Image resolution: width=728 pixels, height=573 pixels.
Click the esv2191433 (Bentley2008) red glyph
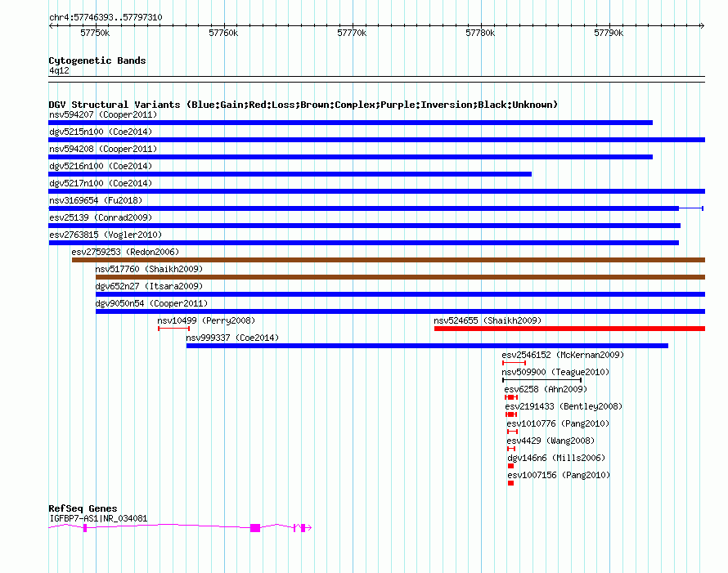pos(511,414)
